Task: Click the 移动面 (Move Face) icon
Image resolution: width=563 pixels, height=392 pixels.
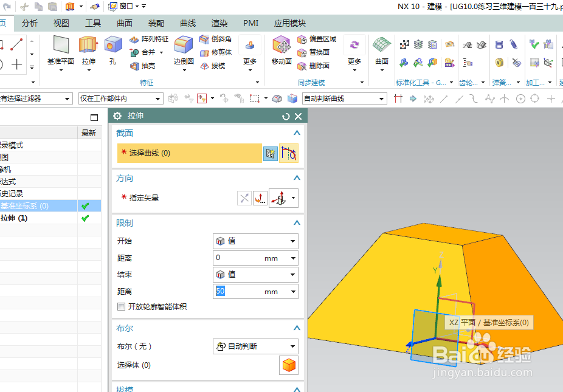Action: point(281,46)
